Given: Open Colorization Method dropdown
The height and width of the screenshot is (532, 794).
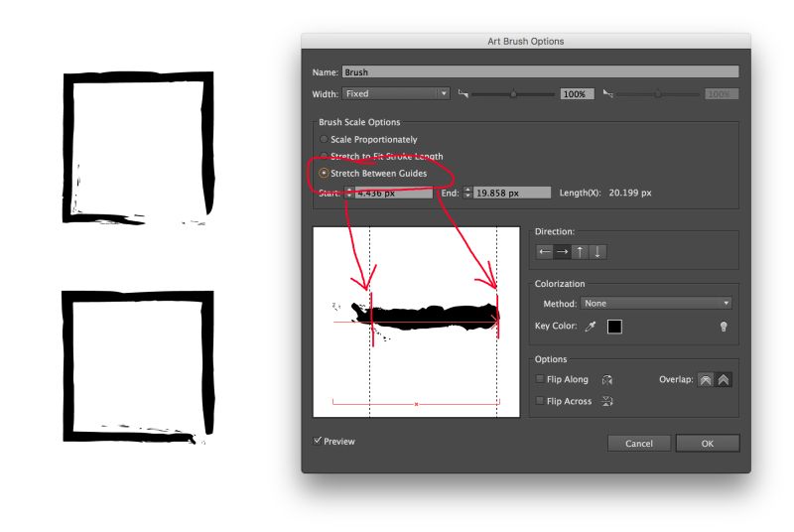Looking at the screenshot, I should click(656, 303).
